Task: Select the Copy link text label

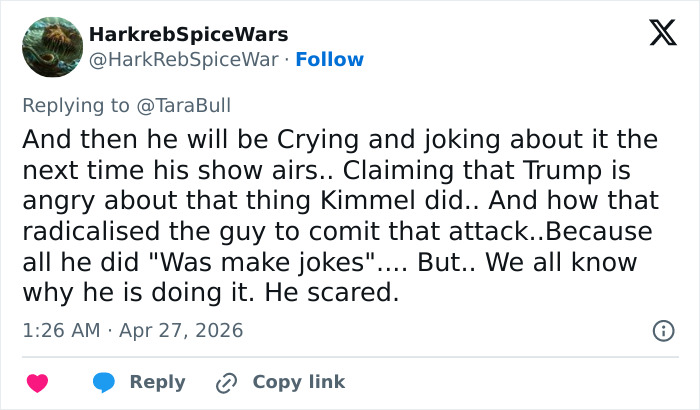Action: [x=298, y=382]
